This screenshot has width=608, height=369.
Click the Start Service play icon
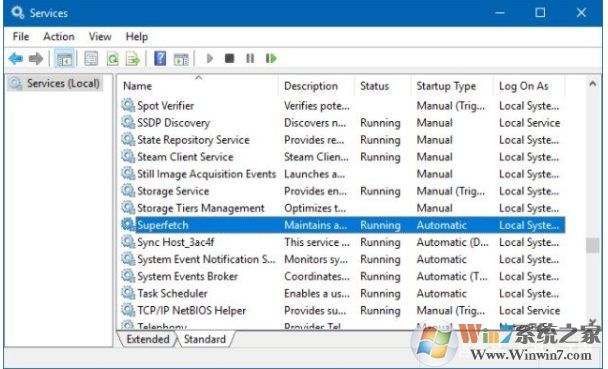pos(210,59)
